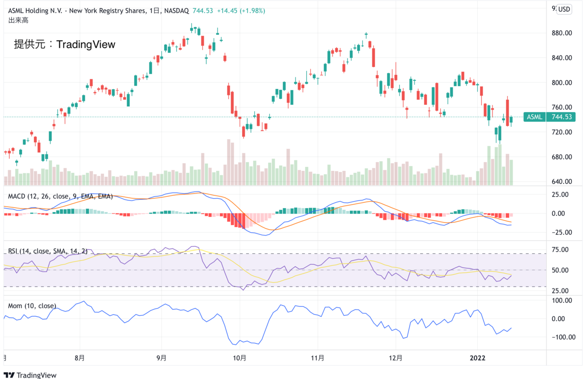The width and height of the screenshot is (588, 379).
Task: Click the 12月 label on time axis
Action: click(395, 358)
